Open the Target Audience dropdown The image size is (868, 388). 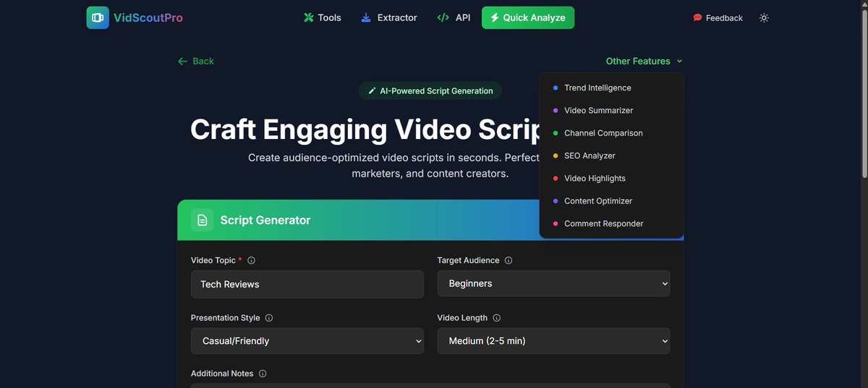coord(553,284)
